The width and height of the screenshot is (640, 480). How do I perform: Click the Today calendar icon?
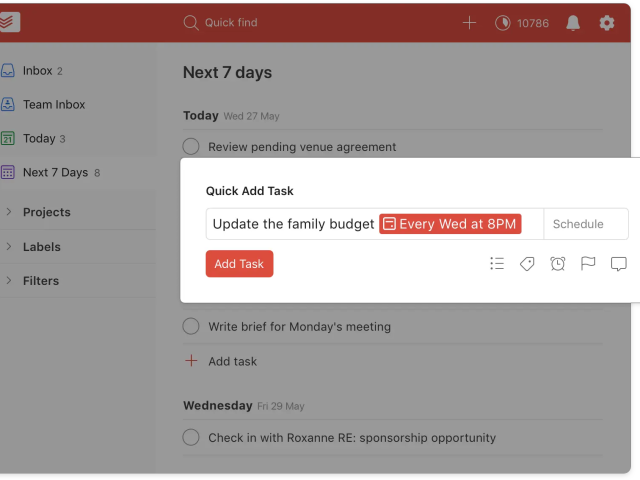8,138
